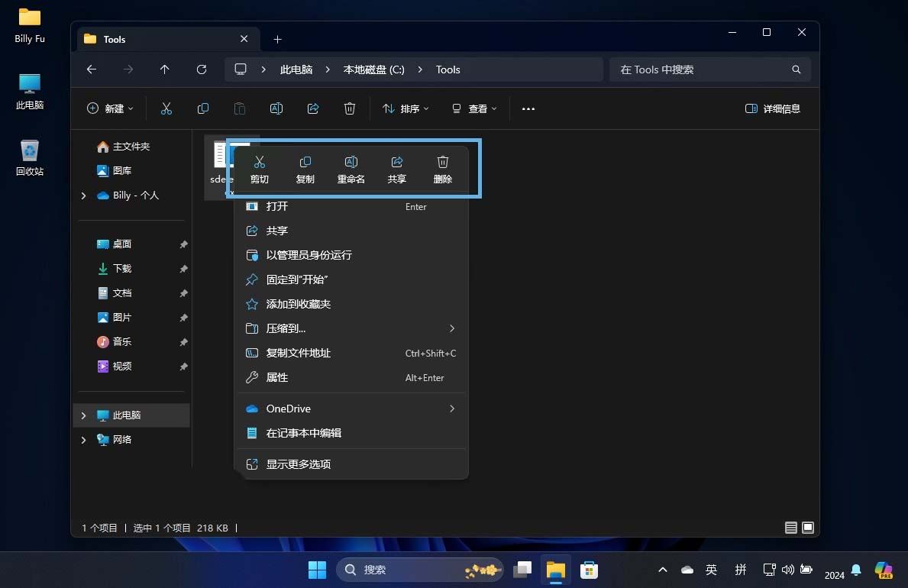
Task: Open 回收站 Recycle Bin on desktop
Action: click(x=30, y=157)
